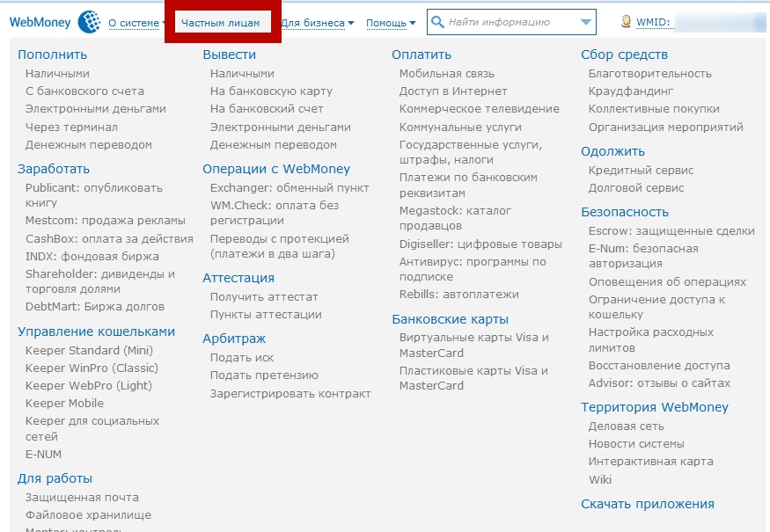Viewport: 770px width, 532px height.
Task: Open 'Mestcom: продажа рекламы'
Action: click(x=105, y=221)
